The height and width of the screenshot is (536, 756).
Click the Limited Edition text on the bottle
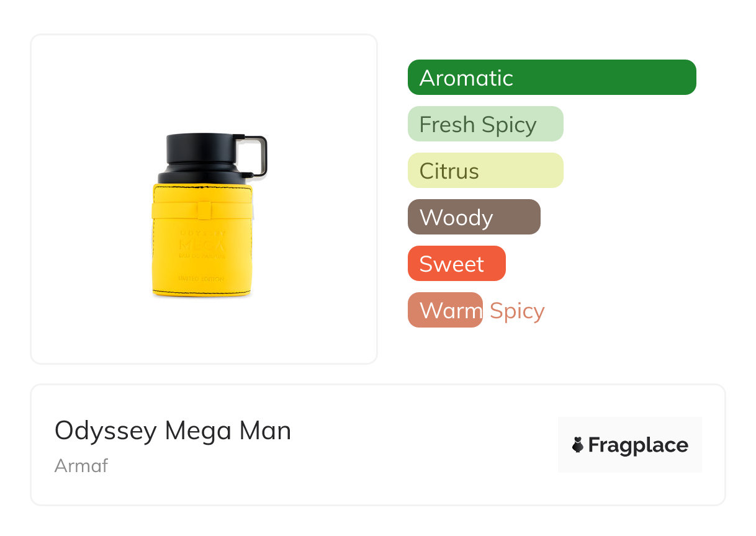click(201, 279)
